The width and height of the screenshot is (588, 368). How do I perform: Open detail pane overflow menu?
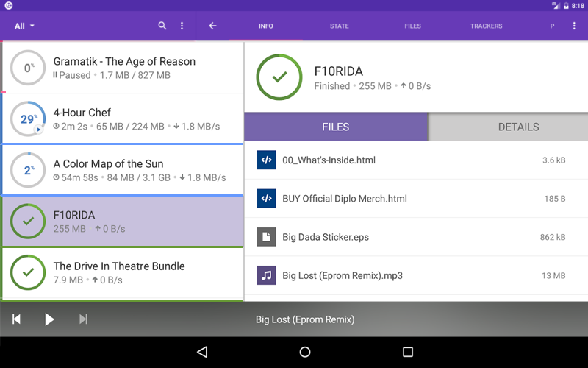[574, 26]
